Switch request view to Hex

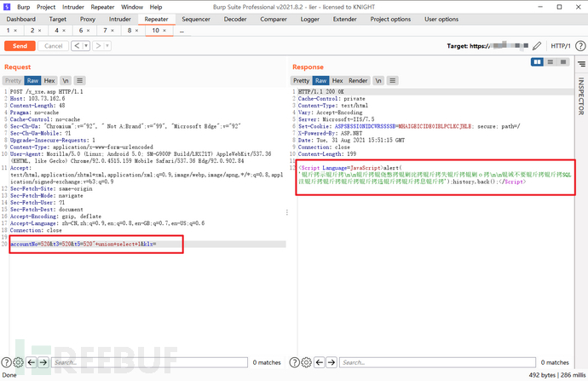(x=49, y=81)
